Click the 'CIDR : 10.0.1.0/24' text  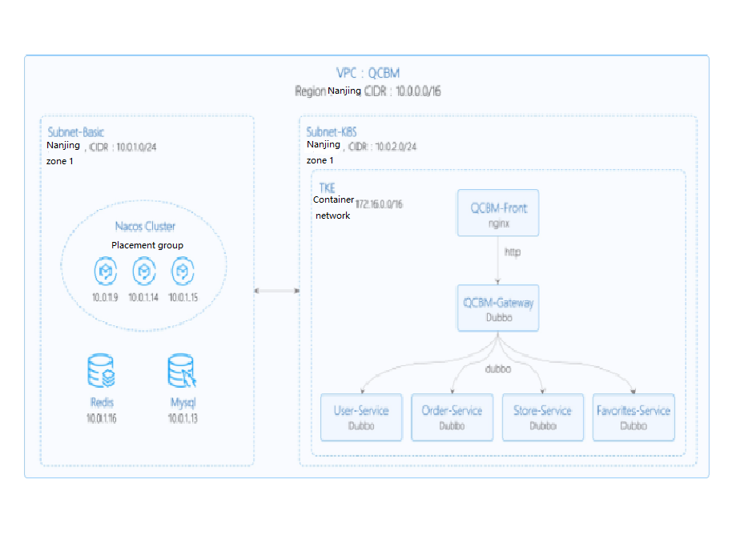coord(123,147)
